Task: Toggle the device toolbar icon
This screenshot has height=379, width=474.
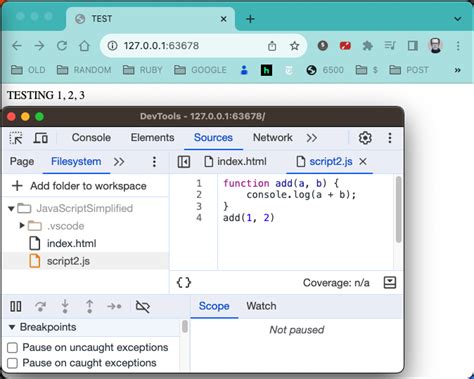Action: [x=41, y=138]
